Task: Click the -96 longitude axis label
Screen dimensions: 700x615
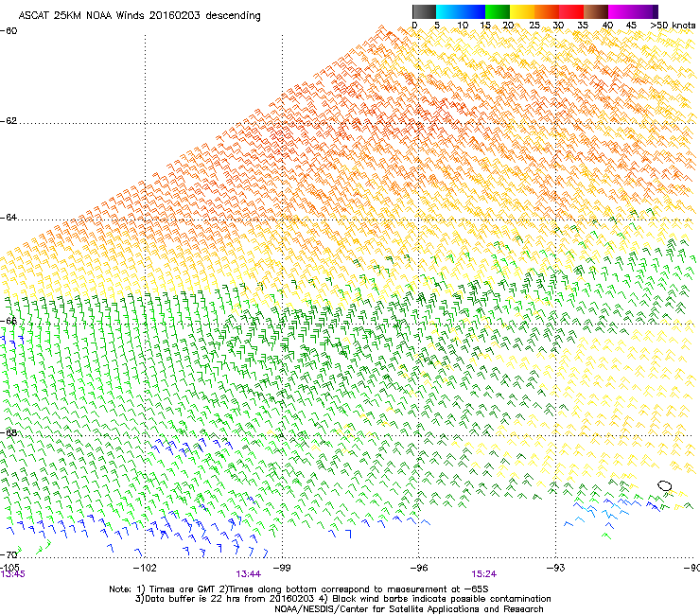Action: [419, 568]
